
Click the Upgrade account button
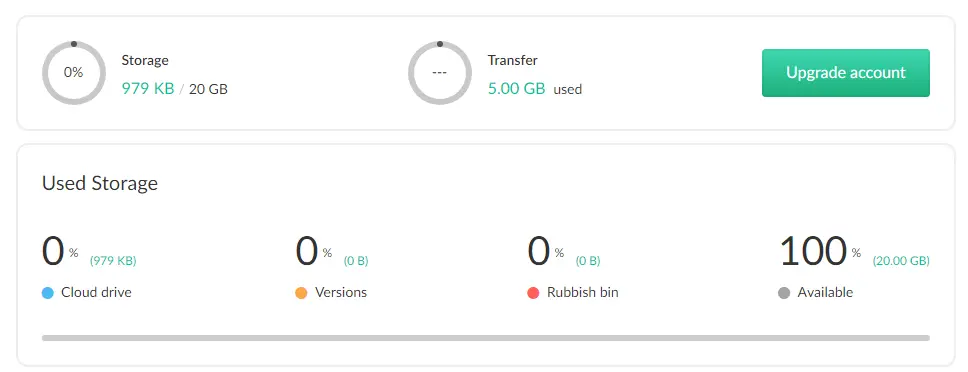click(845, 73)
